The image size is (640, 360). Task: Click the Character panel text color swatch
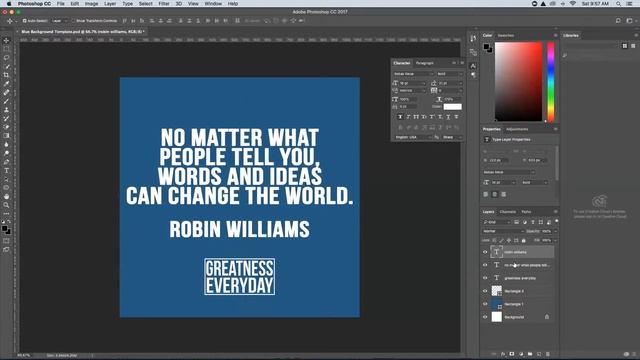453,107
